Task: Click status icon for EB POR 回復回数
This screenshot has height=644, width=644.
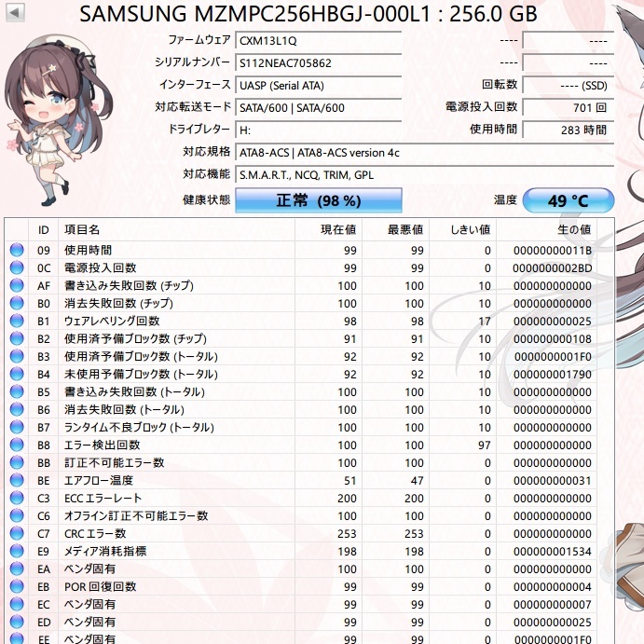Action: [x=17, y=586]
